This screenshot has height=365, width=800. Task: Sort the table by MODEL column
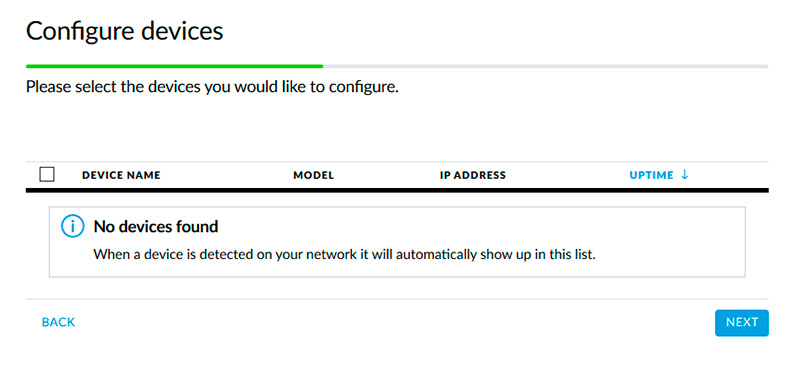(313, 175)
